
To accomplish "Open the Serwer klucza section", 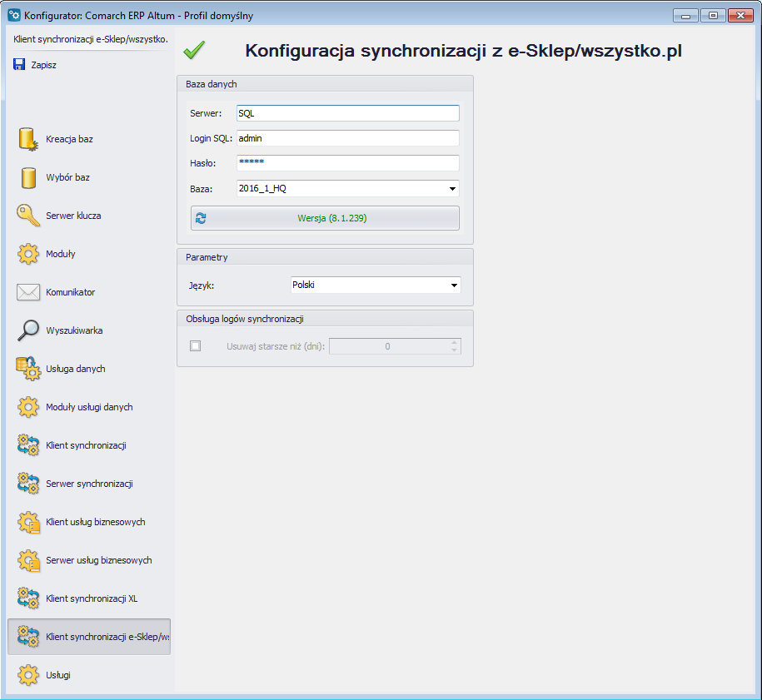I will (89, 216).
